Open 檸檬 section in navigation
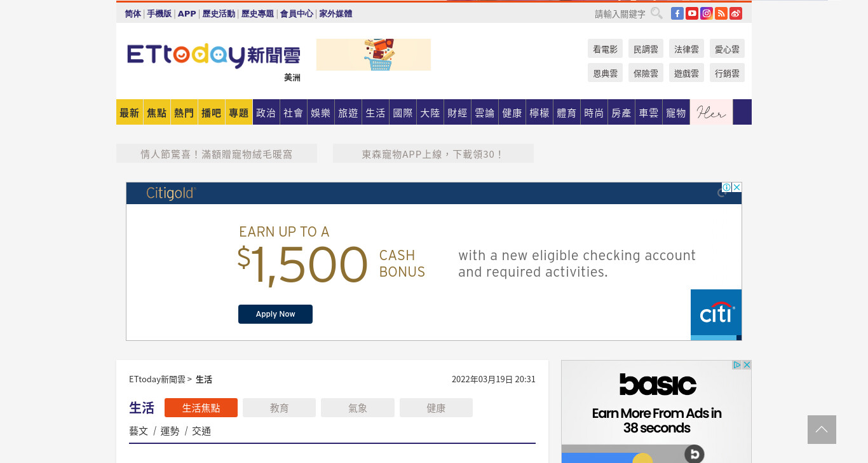868x463 pixels. [539, 112]
